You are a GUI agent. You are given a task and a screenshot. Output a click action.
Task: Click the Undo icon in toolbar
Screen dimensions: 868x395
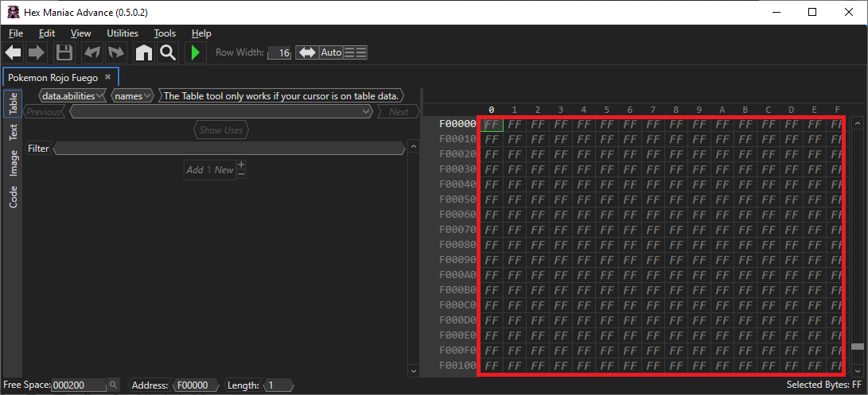(92, 53)
